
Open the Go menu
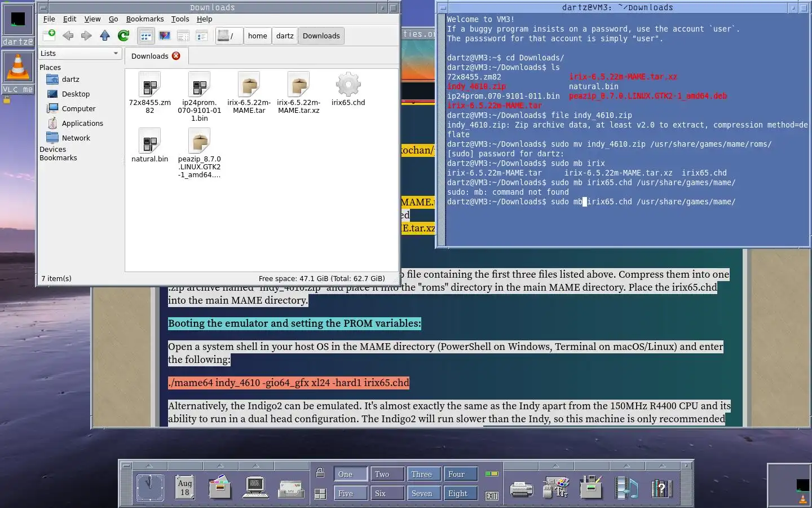pos(113,19)
